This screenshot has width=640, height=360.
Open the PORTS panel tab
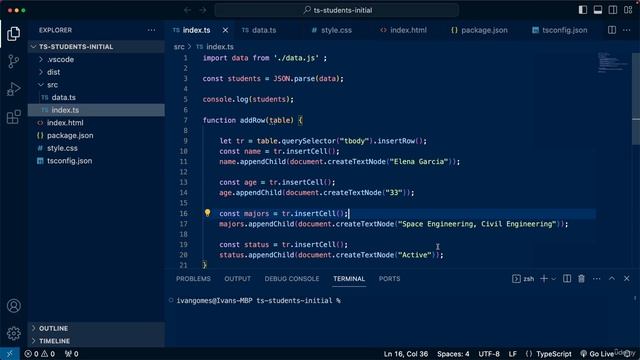tap(389, 279)
